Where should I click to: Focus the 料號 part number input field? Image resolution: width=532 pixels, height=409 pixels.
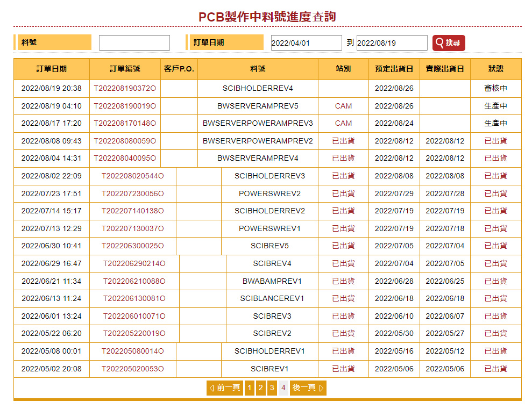pyautogui.click(x=134, y=42)
